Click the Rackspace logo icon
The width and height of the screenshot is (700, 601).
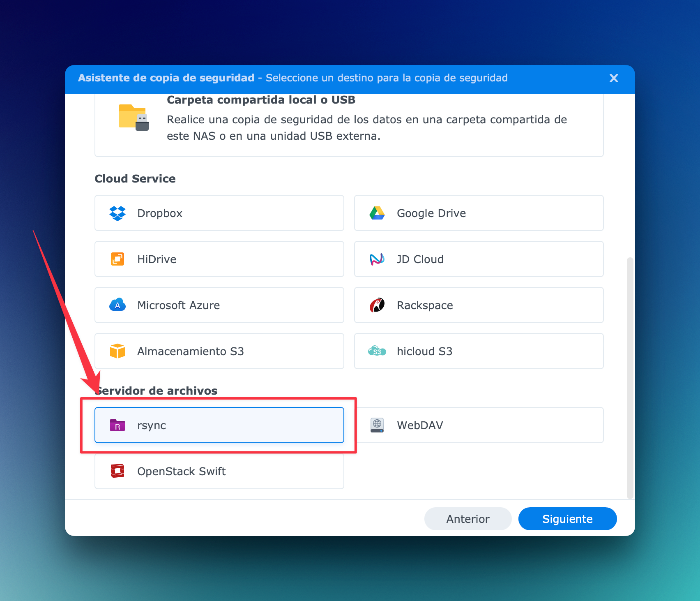[x=377, y=305]
